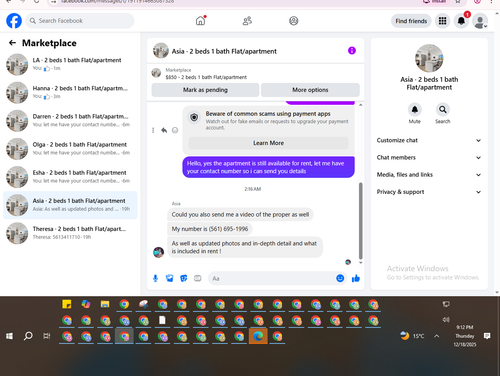Expand Chat members section
Viewport: 500px width, 376px height.
point(429,158)
